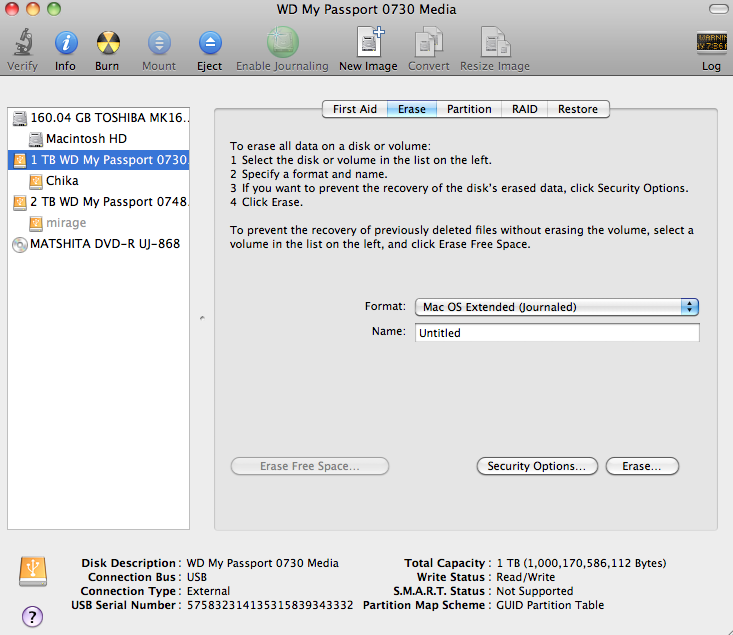Select 160.04 GB TOSHIBA disk
The height and width of the screenshot is (635, 733).
pyautogui.click(x=99, y=118)
